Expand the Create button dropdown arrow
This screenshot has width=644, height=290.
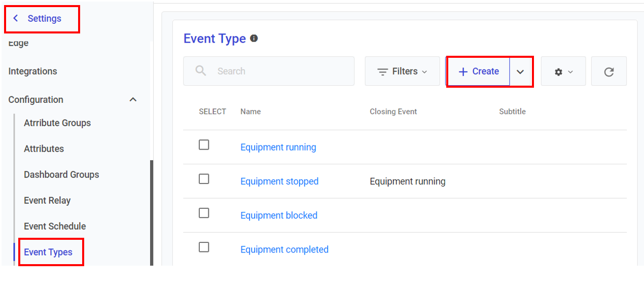point(520,72)
